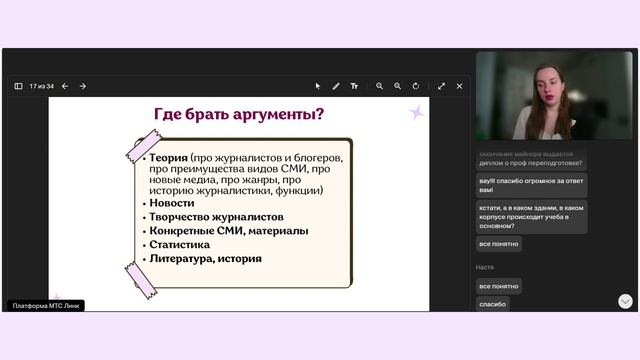Click 'Литература, история' bullet on slide

point(205,258)
